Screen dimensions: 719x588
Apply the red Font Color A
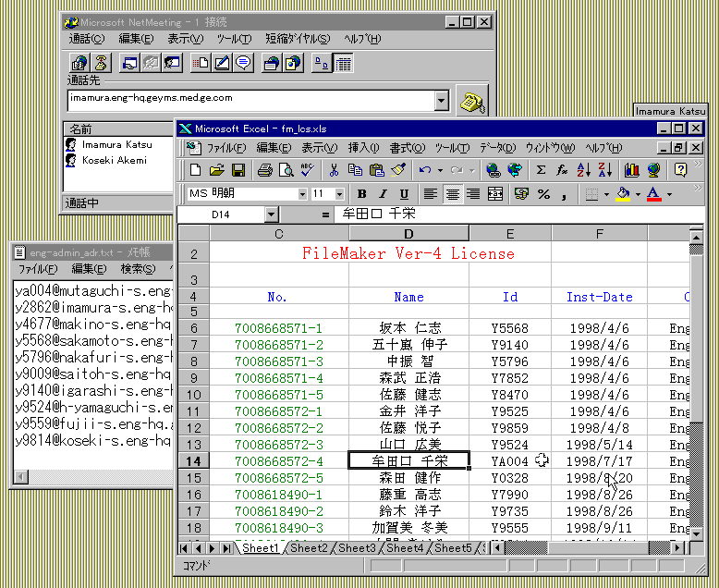(654, 194)
